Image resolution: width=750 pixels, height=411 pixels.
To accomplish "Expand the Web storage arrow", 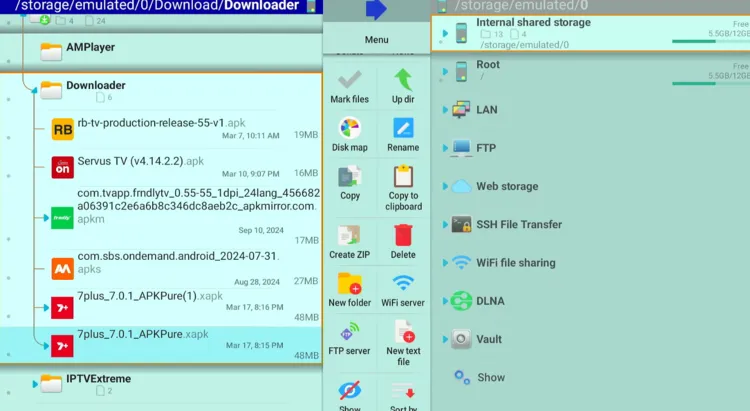I will pyautogui.click(x=445, y=186).
